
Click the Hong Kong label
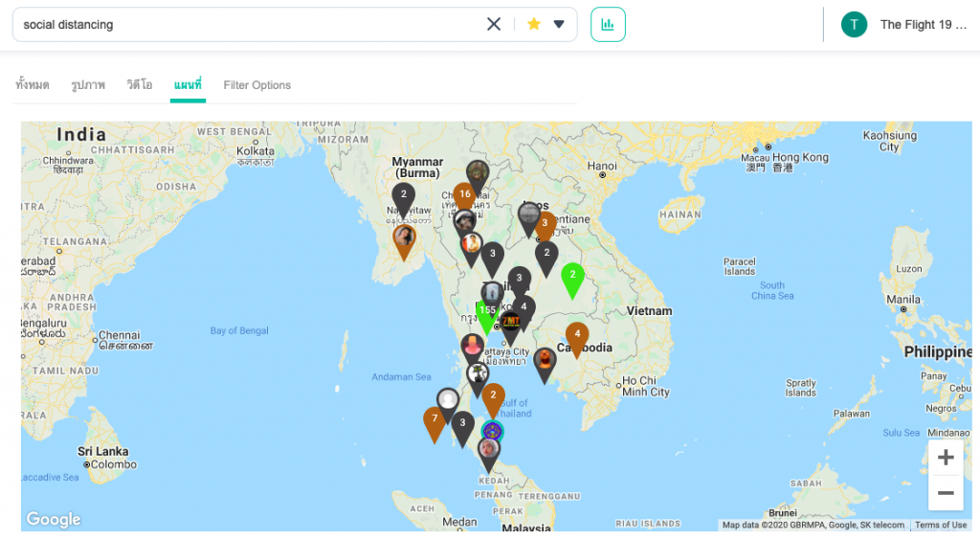[x=800, y=157]
